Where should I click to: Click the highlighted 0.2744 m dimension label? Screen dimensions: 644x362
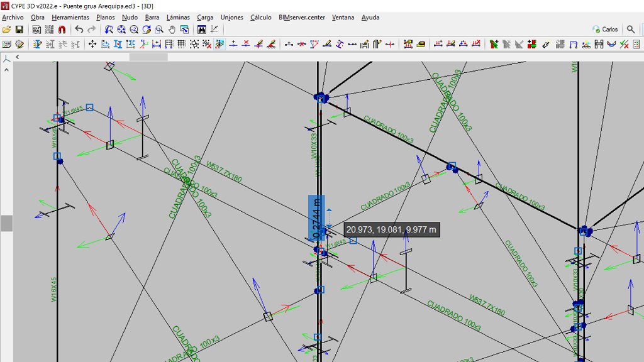pyautogui.click(x=316, y=218)
